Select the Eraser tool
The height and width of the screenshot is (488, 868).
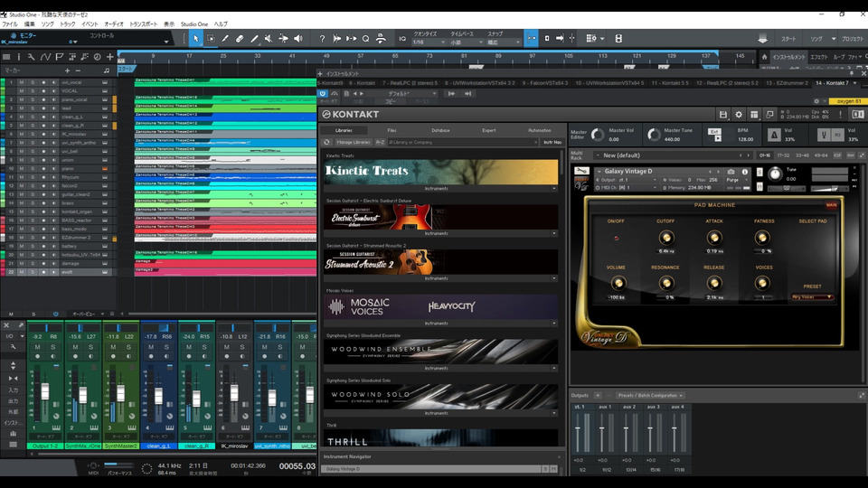coord(240,39)
